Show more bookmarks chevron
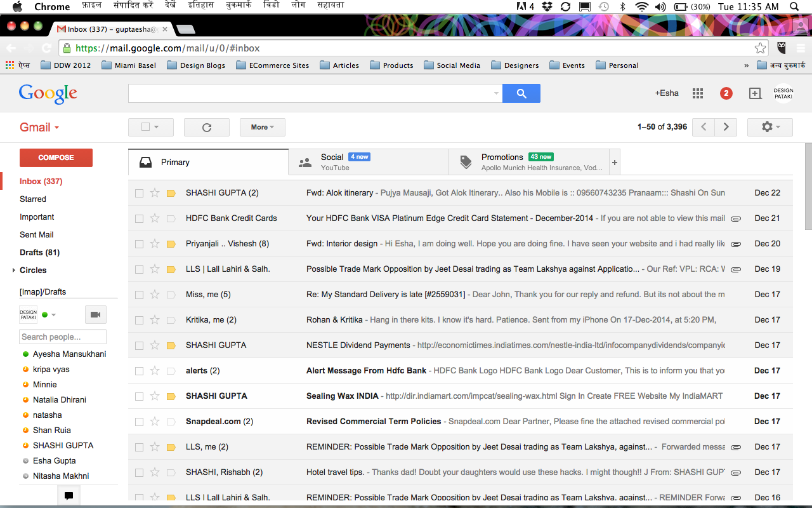The height and width of the screenshot is (508, 812). 746,65
